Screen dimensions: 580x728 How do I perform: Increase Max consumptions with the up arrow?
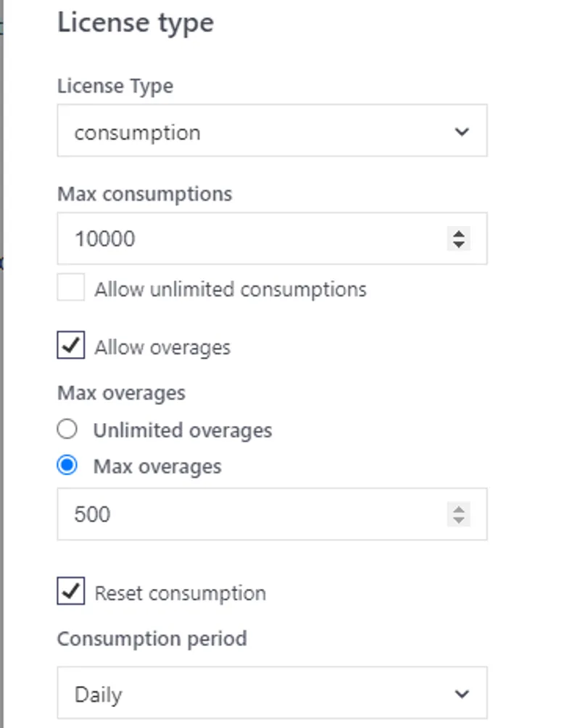click(x=458, y=233)
